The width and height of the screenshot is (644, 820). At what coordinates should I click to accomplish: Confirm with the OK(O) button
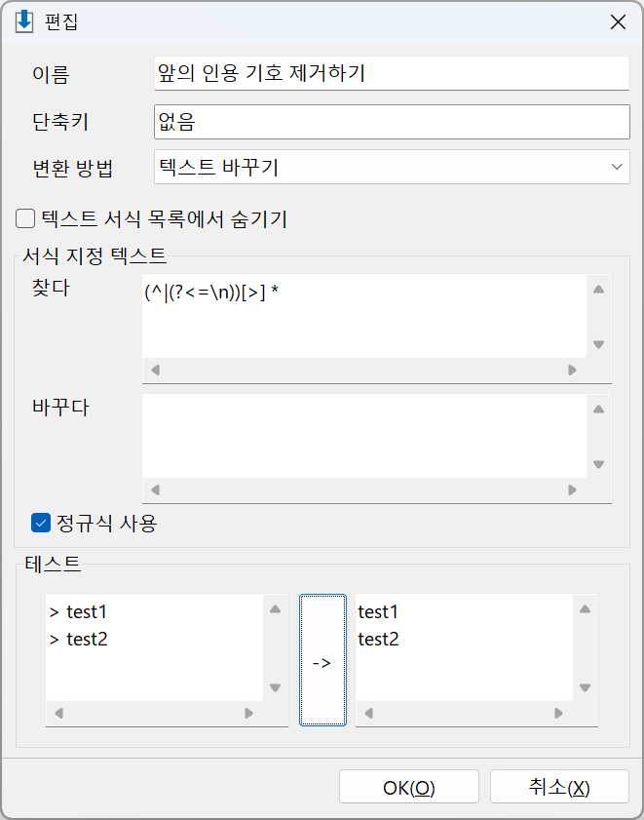pos(409,787)
